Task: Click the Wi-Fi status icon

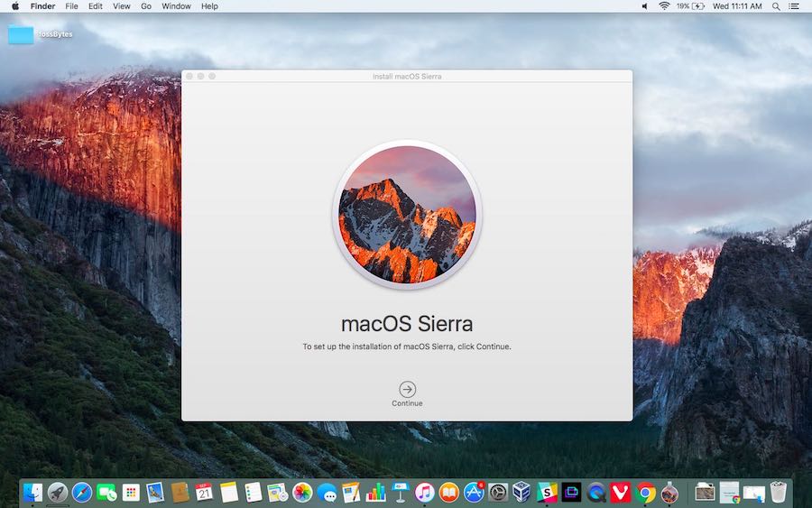Action: tap(664, 6)
